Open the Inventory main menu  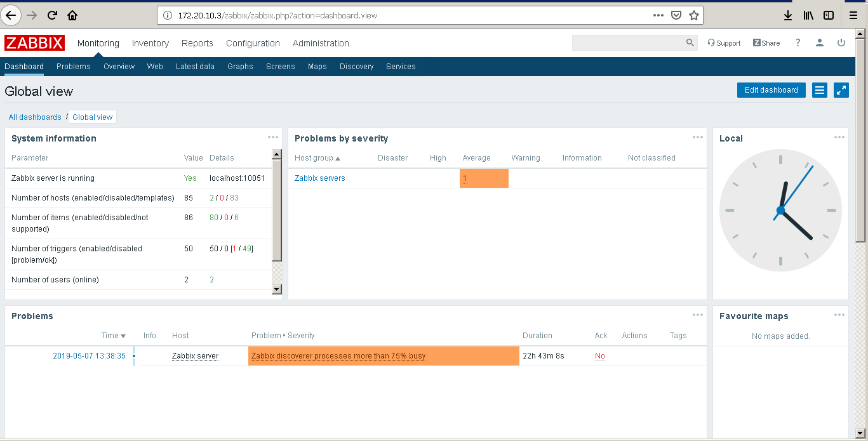click(x=150, y=43)
